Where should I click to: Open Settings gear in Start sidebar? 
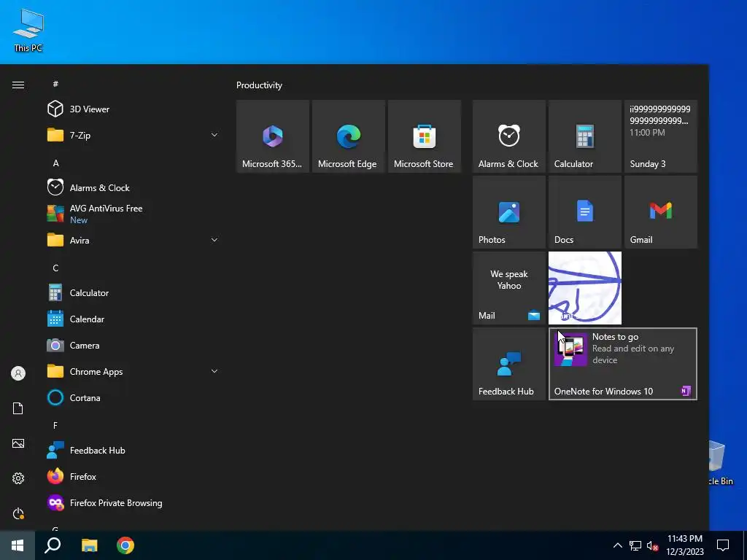18,478
